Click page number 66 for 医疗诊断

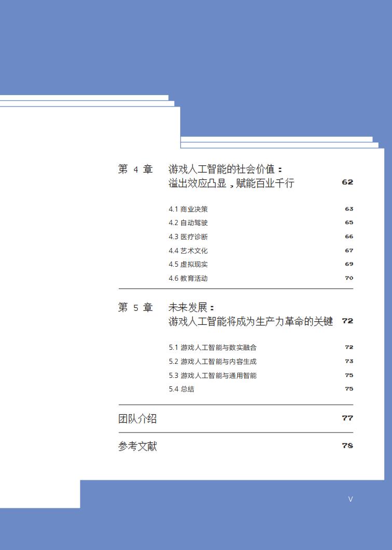(x=349, y=237)
